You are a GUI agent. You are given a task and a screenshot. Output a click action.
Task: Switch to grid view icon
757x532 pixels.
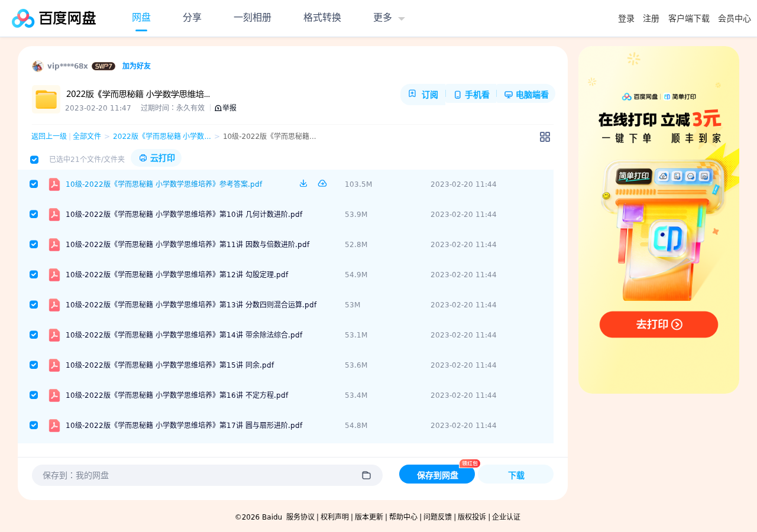click(x=545, y=137)
